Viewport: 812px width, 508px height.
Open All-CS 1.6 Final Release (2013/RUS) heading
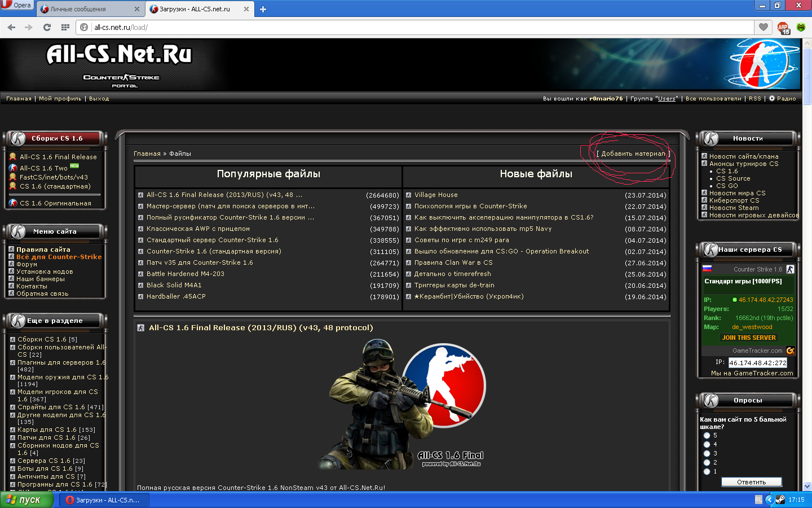261,327
